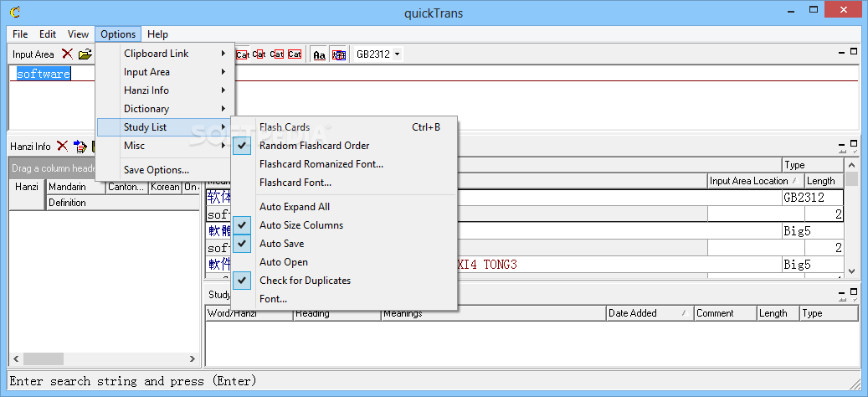Clear the Input Area with red X
Viewport: 868px width, 397px height.
(67, 54)
